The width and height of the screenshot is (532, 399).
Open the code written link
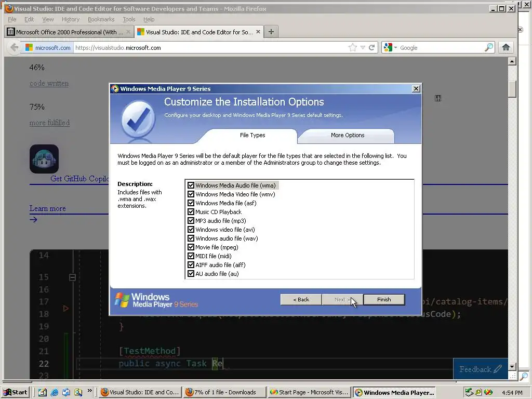click(x=49, y=83)
